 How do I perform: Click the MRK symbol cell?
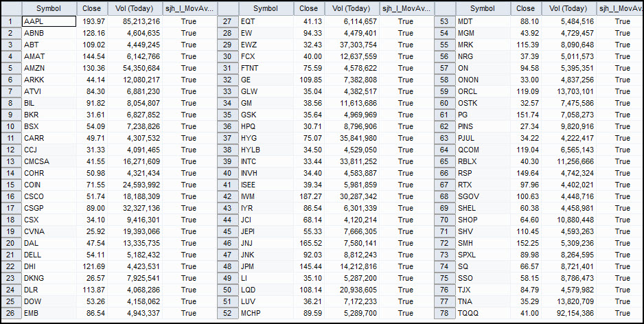click(483, 45)
